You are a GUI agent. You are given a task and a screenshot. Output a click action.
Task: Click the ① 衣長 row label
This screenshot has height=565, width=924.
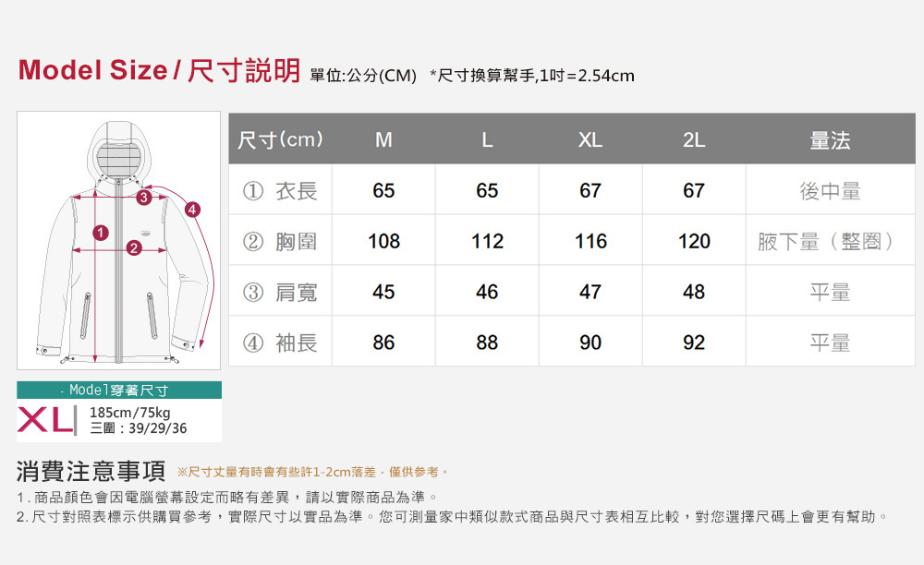click(x=281, y=189)
